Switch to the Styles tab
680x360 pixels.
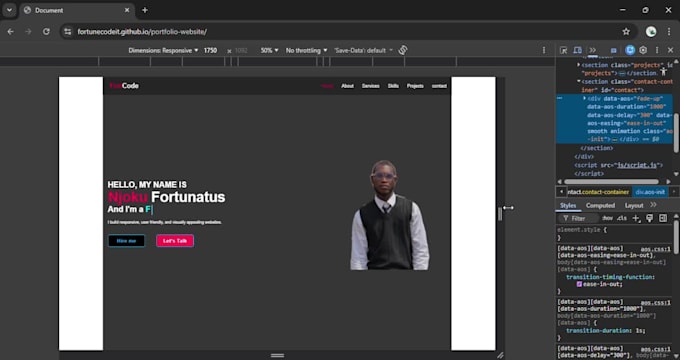pos(568,206)
